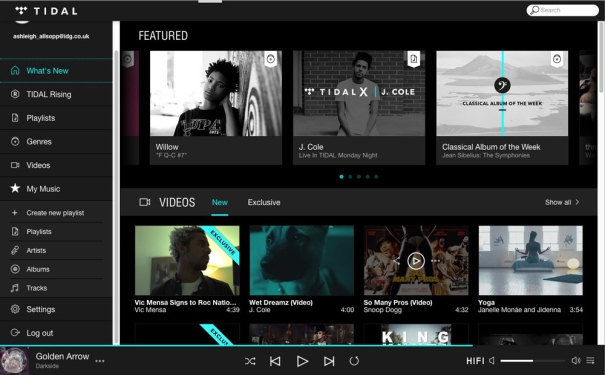The image size is (605, 375).
Task: Expand Show all videos arrow
Action: tap(577, 202)
